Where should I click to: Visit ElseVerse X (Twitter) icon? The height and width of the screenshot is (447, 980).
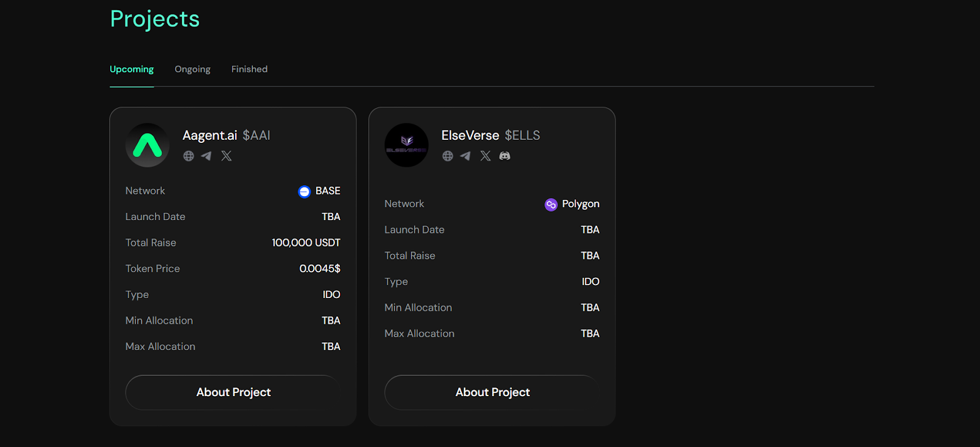click(486, 156)
